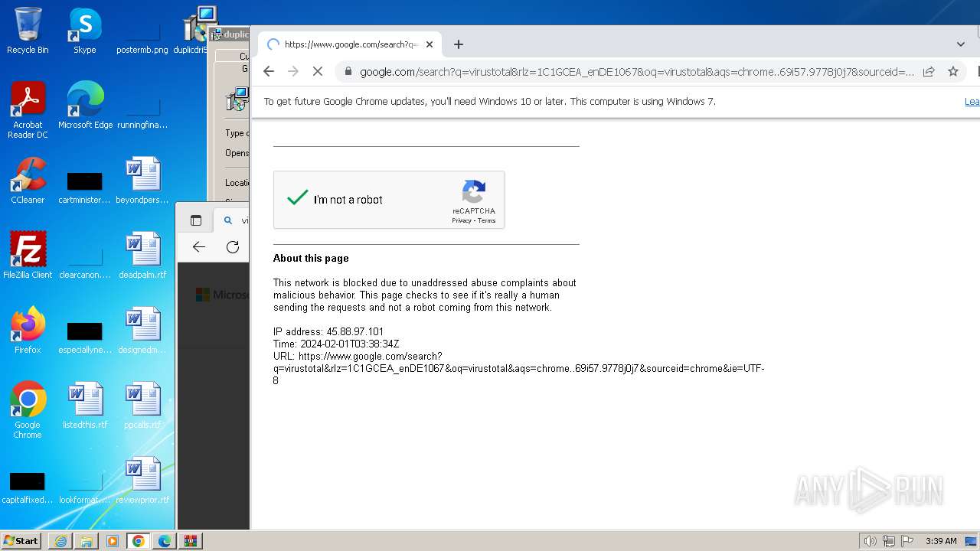Launch Skype from desktop shortcut
Image resolution: width=980 pixels, height=551 pixels.
click(x=85, y=31)
